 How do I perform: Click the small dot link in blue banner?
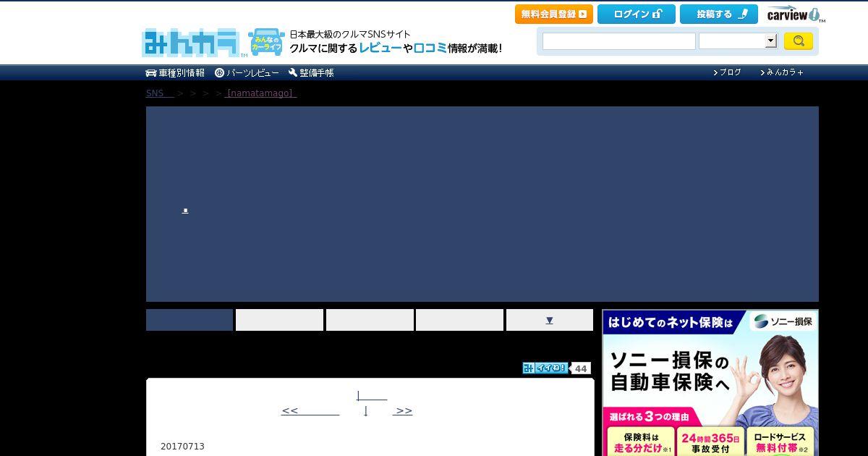[x=185, y=211]
